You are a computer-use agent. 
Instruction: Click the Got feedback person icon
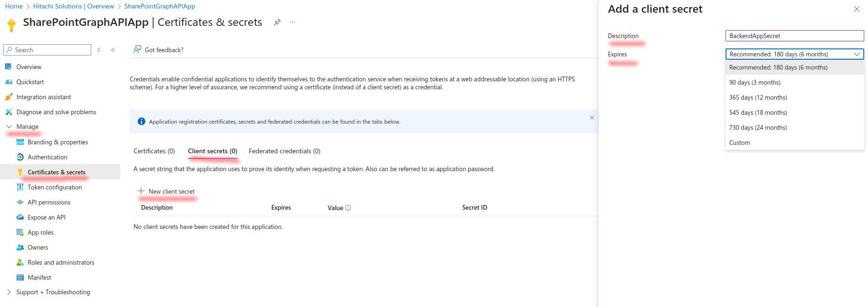(x=137, y=49)
